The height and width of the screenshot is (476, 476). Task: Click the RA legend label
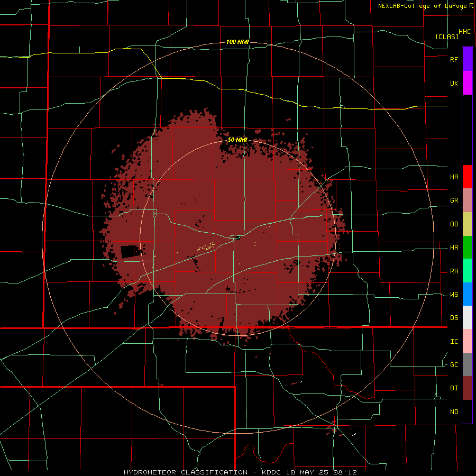(x=454, y=271)
